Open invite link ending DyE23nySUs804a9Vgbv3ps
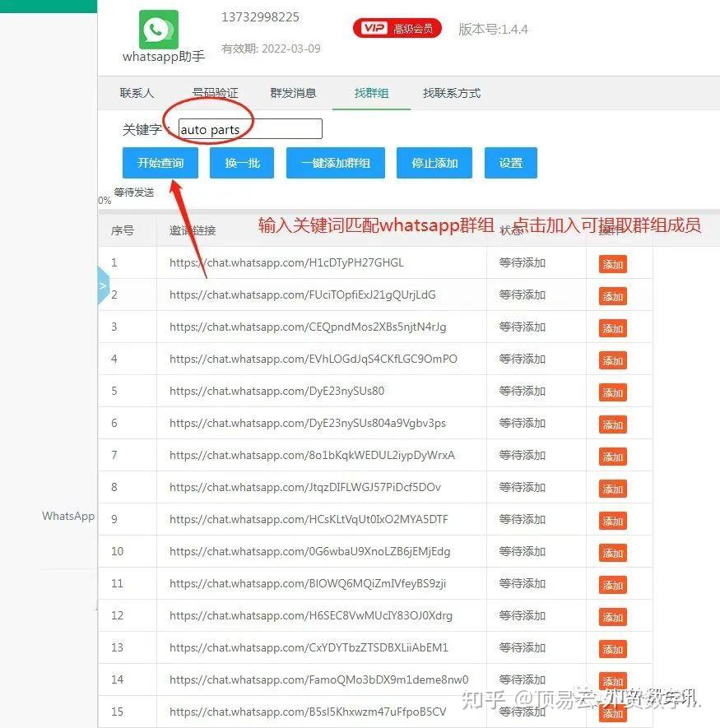720x728 pixels. pos(308,423)
